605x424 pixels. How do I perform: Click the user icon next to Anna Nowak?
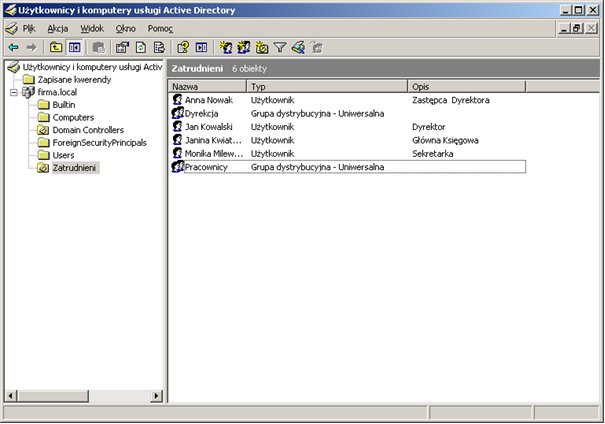[x=177, y=100]
